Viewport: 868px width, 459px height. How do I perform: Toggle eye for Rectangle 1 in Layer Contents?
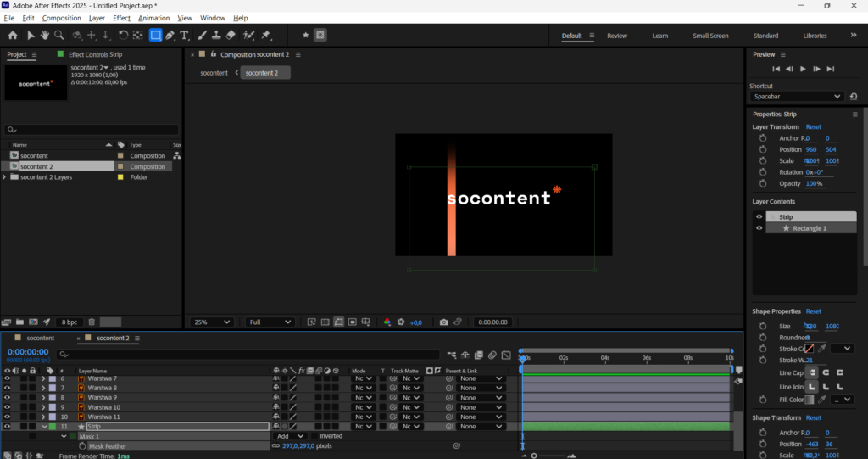(x=759, y=228)
